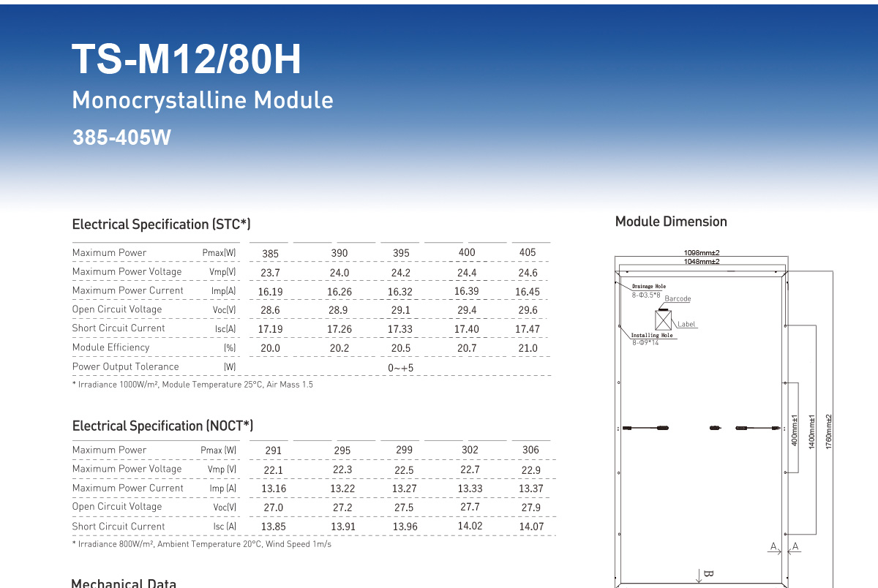Select the 14.07 NOCT Isc value
878x588 pixels.
[x=531, y=527]
